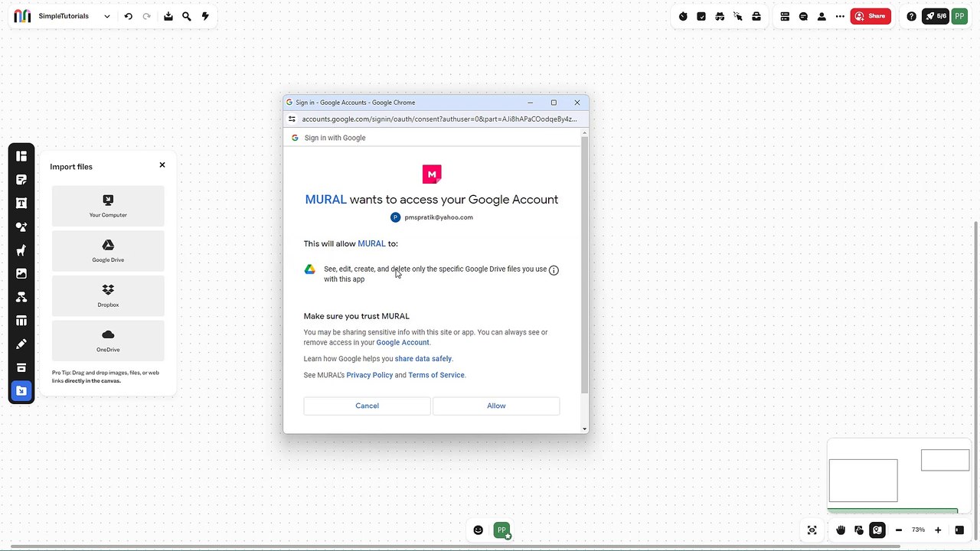This screenshot has width=980, height=551.
Task: Click the emoji reactions smiley icon
Action: pos(479,530)
